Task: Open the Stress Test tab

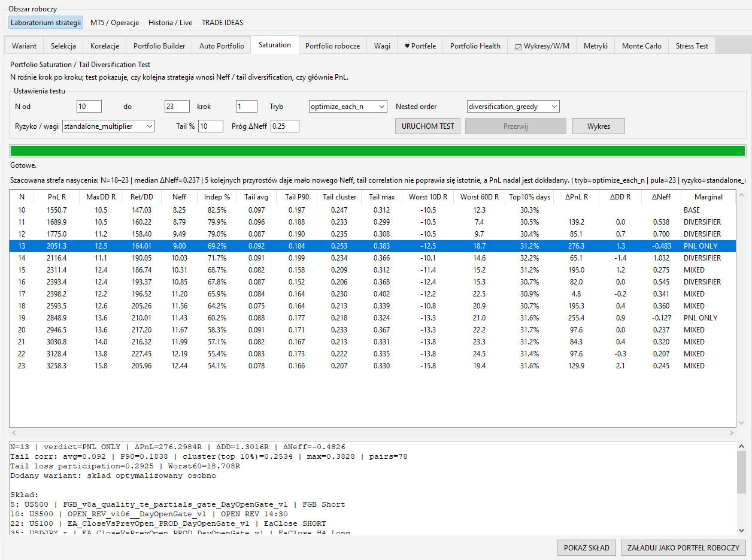Action: click(x=692, y=46)
